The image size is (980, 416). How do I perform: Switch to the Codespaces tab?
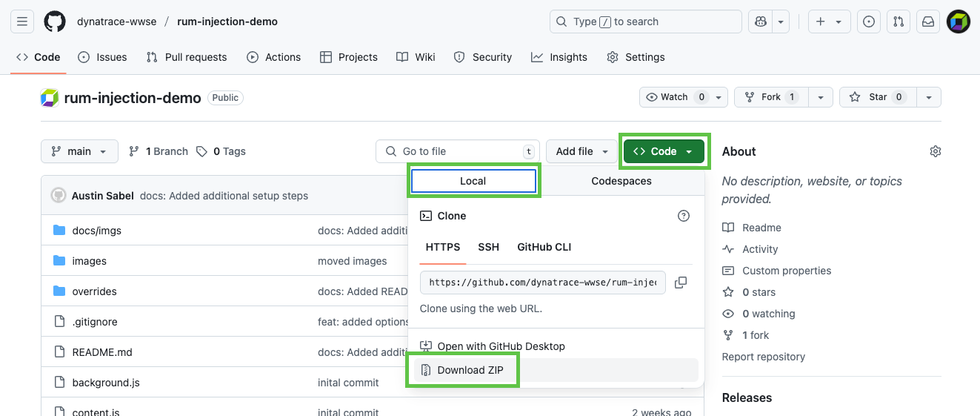click(621, 181)
